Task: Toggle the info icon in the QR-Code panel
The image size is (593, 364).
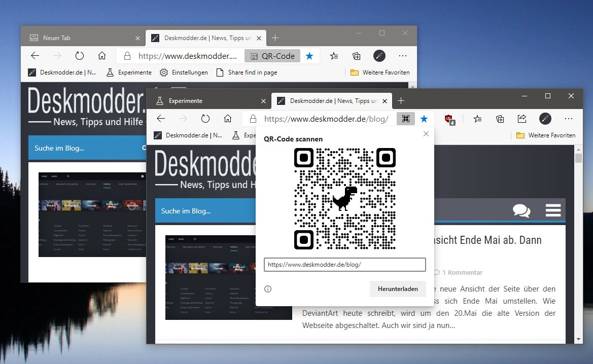Action: coord(267,289)
